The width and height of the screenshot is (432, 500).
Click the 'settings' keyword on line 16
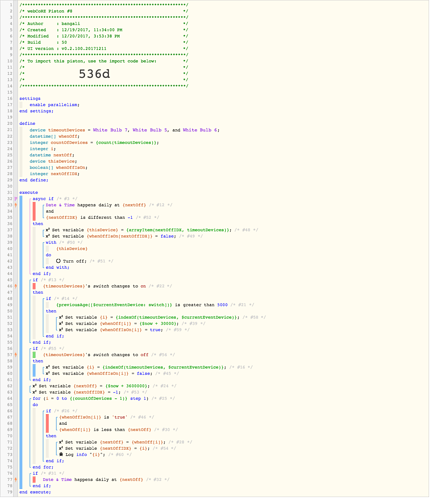(30, 99)
